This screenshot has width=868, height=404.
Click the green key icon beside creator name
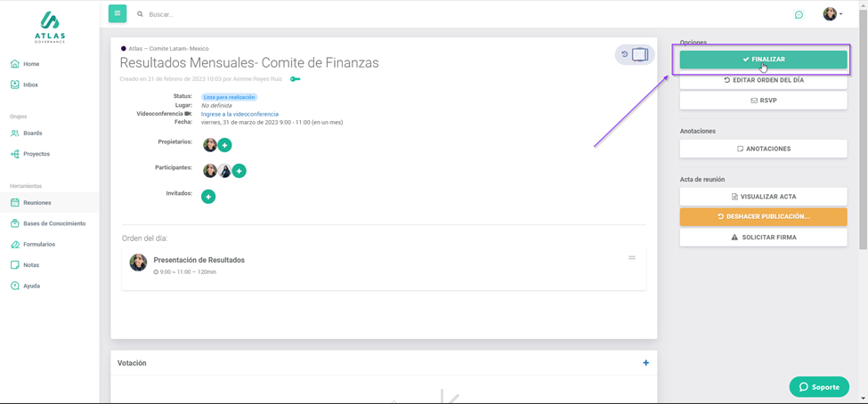[x=295, y=79]
